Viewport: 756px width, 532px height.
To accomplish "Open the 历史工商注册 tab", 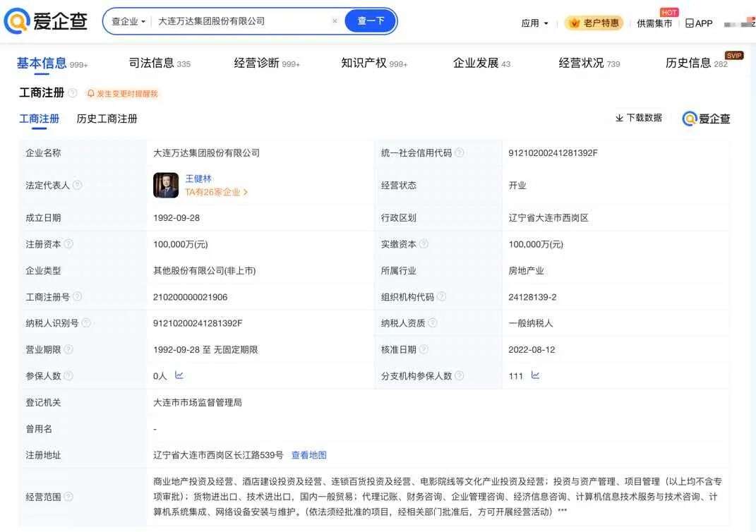I will coord(106,119).
